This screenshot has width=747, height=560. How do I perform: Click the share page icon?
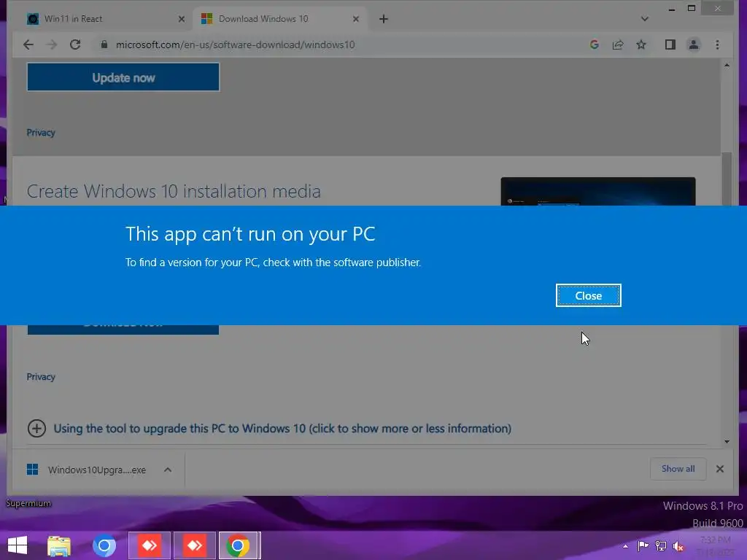[x=618, y=44]
